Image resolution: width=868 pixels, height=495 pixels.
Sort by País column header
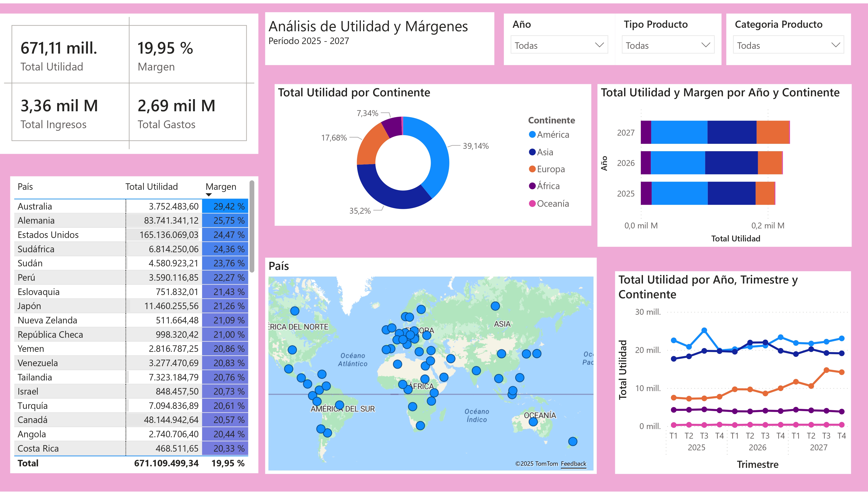(x=26, y=187)
